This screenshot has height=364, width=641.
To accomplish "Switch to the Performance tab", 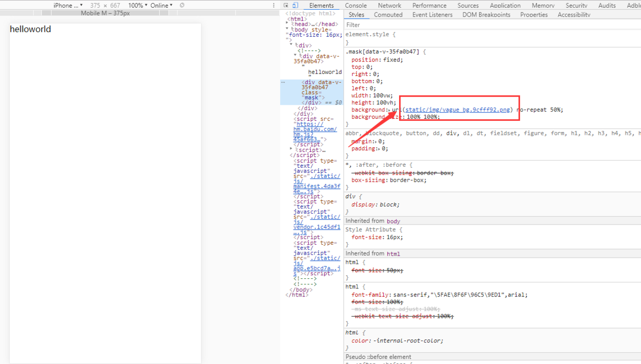I will click(429, 5).
